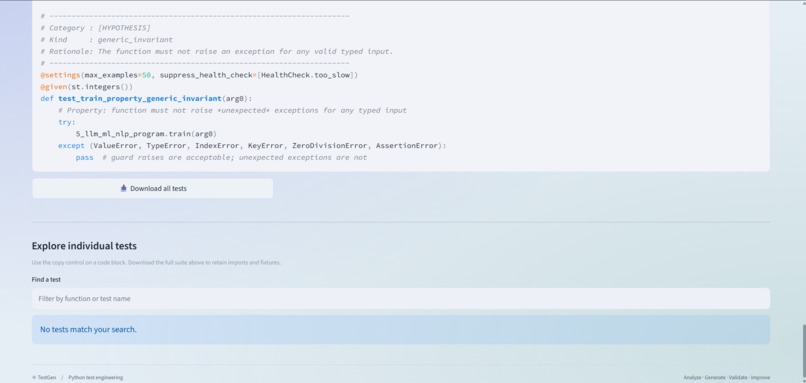The height and width of the screenshot is (383, 806).
Task: Click 'Analyze · Generate · Validate · Improve' footer text
Action: click(x=727, y=377)
